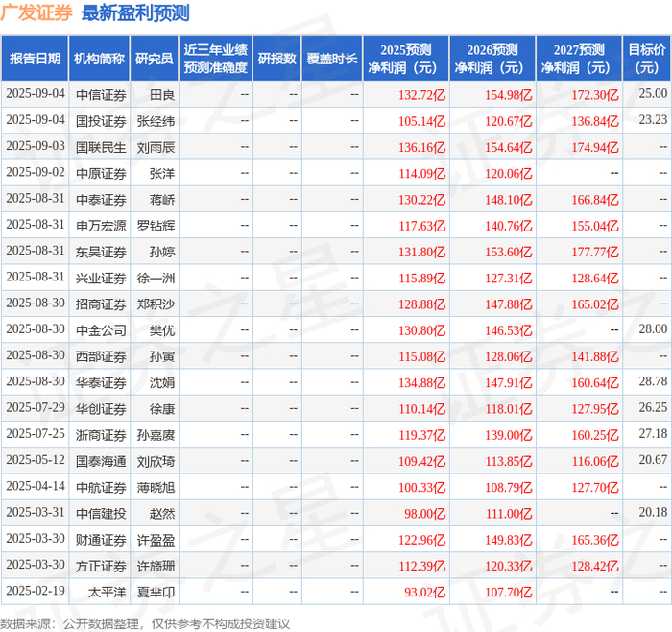Viewport: 672px width, 632px height.
Task: Click 中航证券 institution cell
Action: tap(101, 488)
